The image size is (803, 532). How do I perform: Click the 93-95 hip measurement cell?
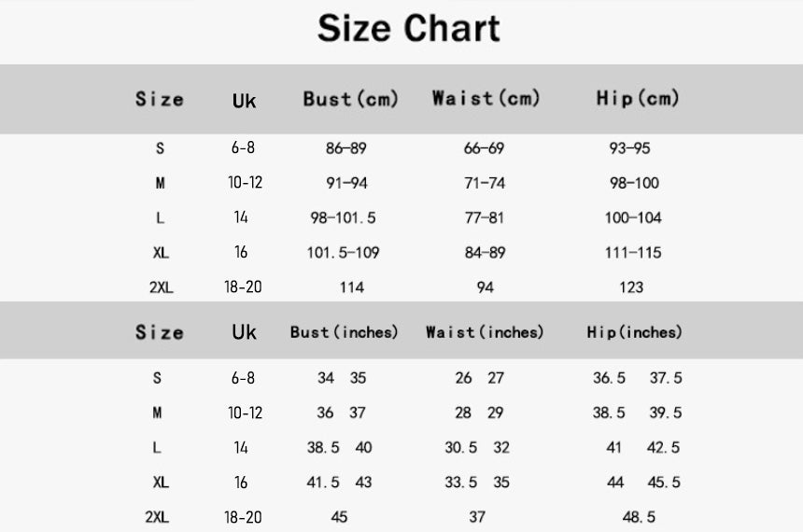[x=630, y=148]
